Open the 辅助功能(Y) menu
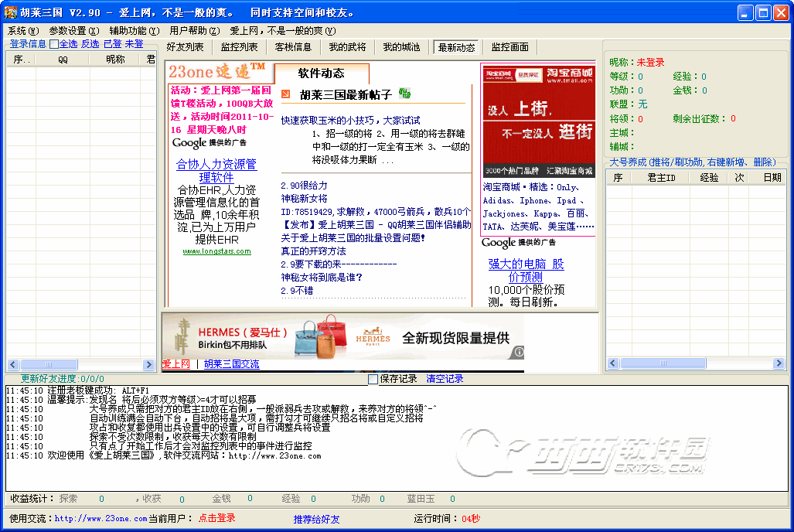The height and width of the screenshot is (532, 794). (135, 31)
